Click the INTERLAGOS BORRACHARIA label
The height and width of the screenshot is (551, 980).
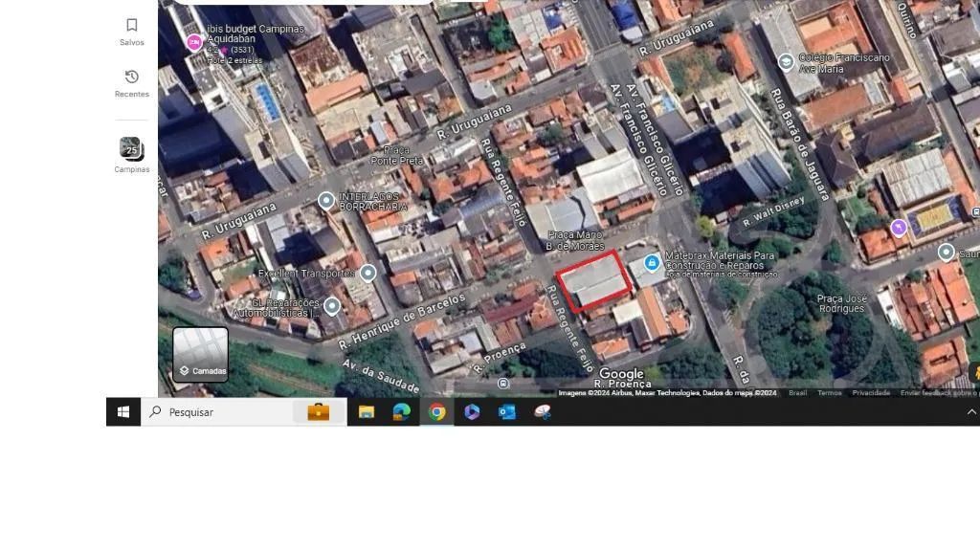pyautogui.click(x=373, y=201)
